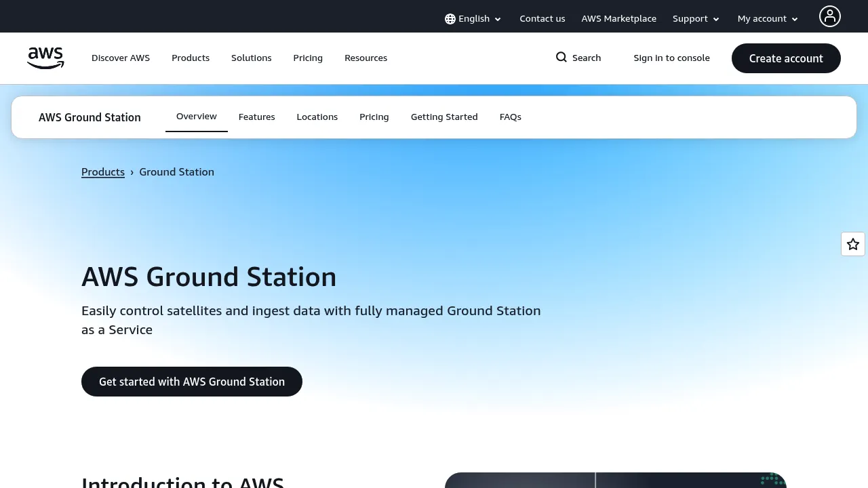Click the 'Easily control satellites' tagline text

[311, 321]
